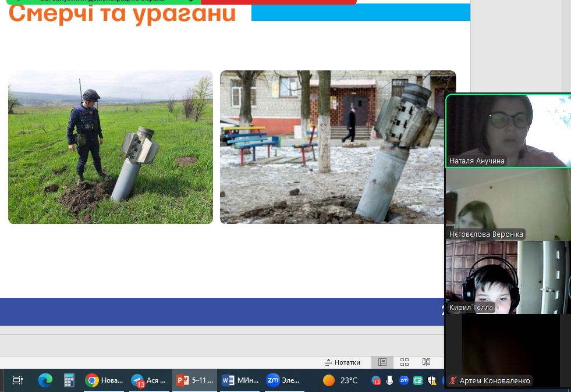Switch to the Chrome window on the taskbar
The image size is (571, 392).
104,380
